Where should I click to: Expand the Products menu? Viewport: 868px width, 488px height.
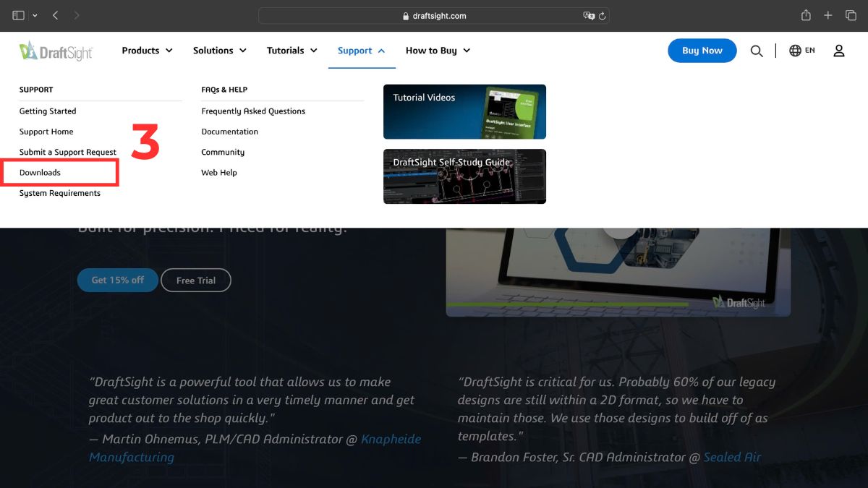click(x=148, y=51)
